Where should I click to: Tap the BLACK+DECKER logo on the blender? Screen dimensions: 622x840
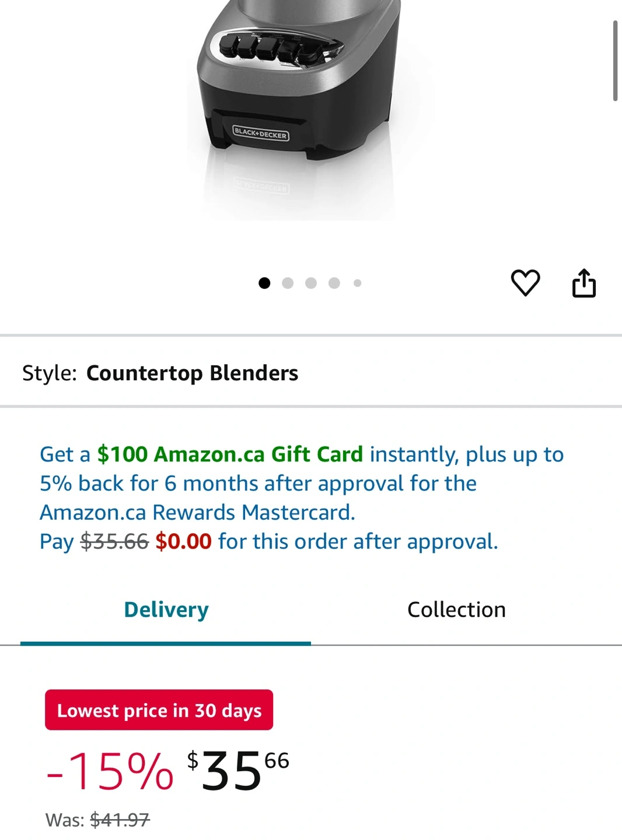point(260,134)
